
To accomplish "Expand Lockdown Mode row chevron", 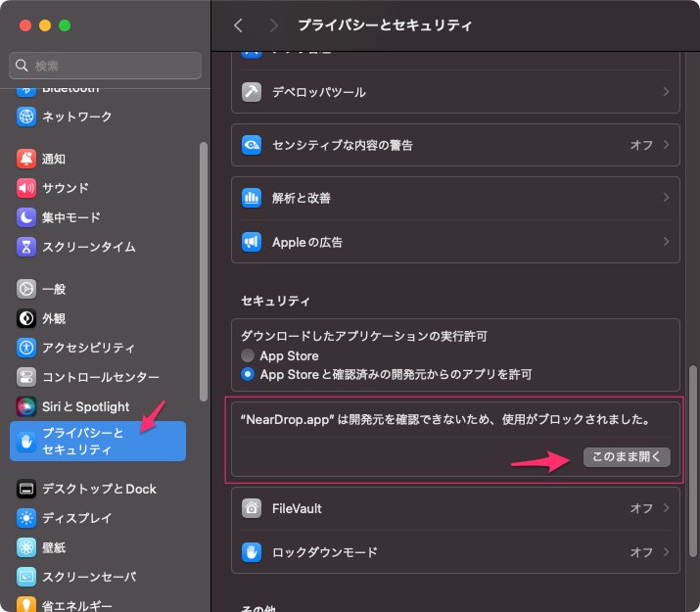I will tap(666, 552).
